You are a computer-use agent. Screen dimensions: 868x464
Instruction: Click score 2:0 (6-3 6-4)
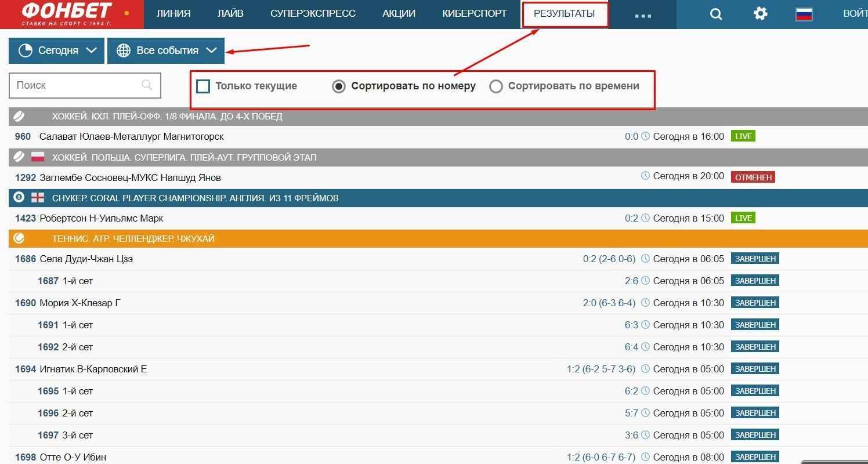[x=609, y=303]
